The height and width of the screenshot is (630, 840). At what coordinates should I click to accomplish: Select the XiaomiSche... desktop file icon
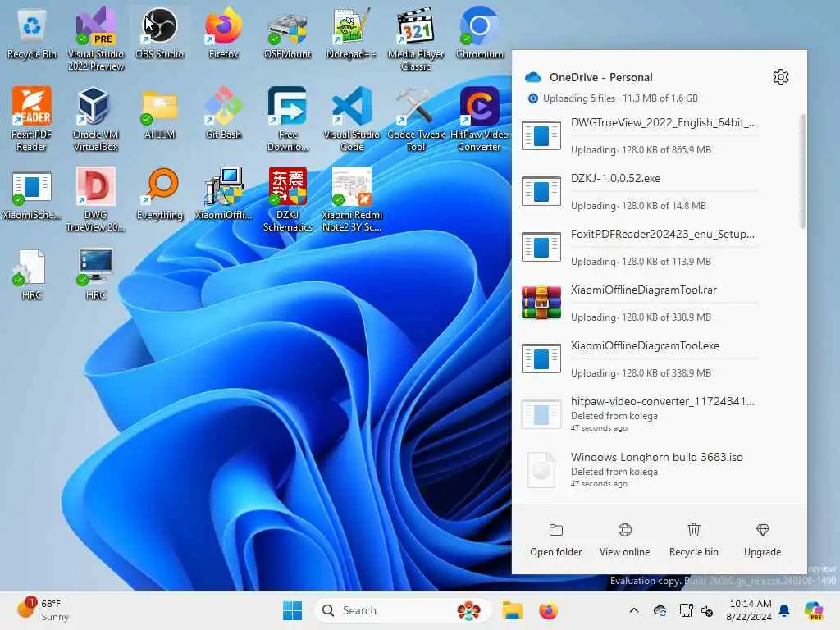point(32,194)
